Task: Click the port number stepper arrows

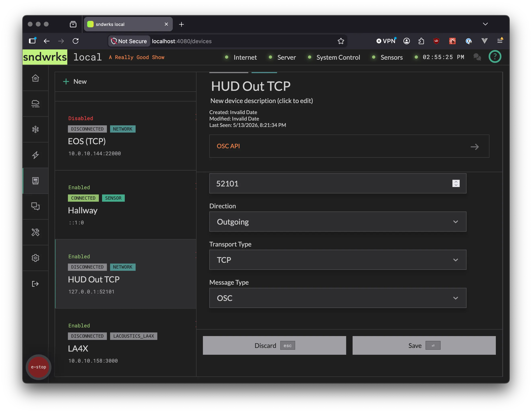Action: tap(456, 183)
